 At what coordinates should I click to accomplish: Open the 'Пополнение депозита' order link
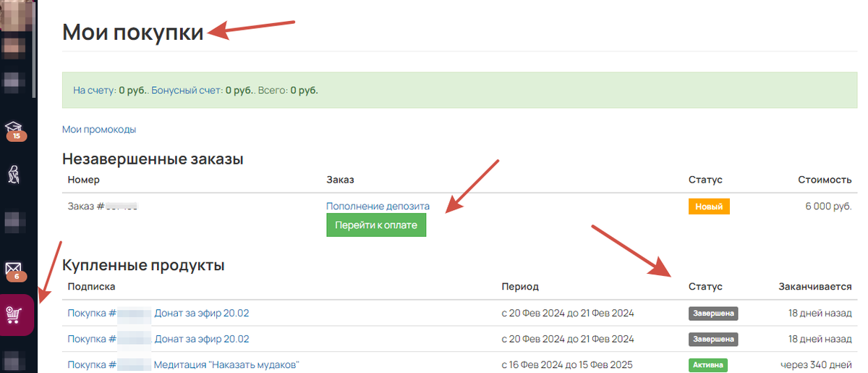pyautogui.click(x=378, y=206)
